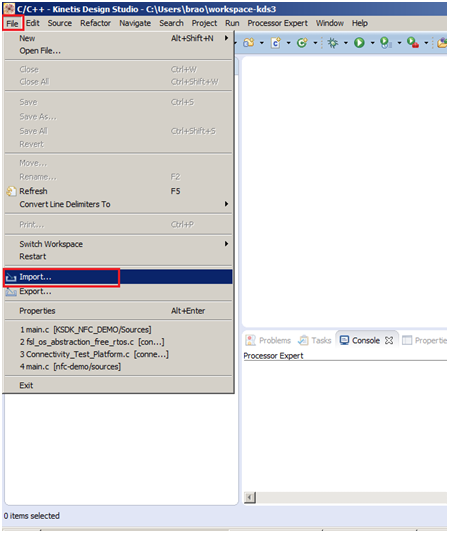
Task: Click the console horizontal scrollbar left arrow
Action: coord(250,498)
